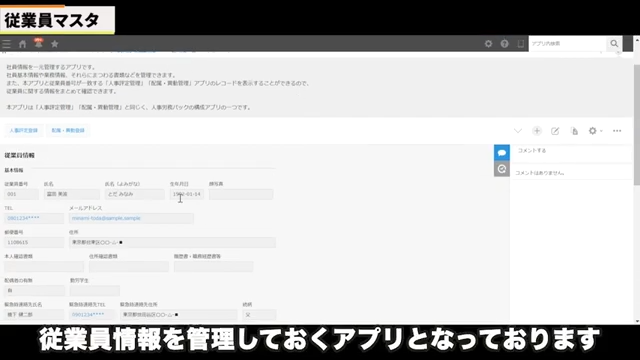
Task: Add a new record with plus icon
Action: point(537,131)
